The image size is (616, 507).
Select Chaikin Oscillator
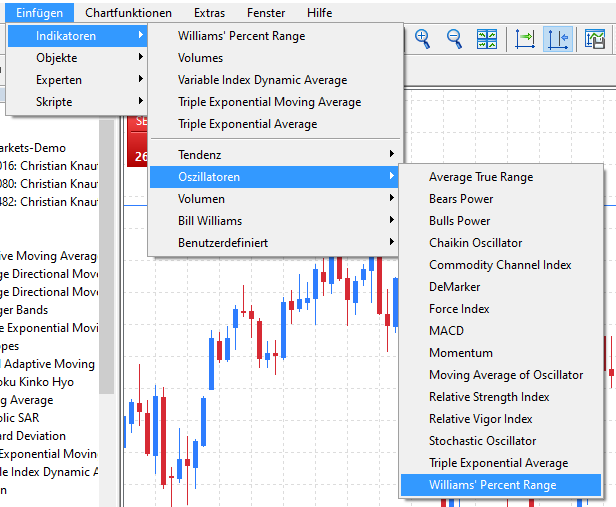click(501, 243)
